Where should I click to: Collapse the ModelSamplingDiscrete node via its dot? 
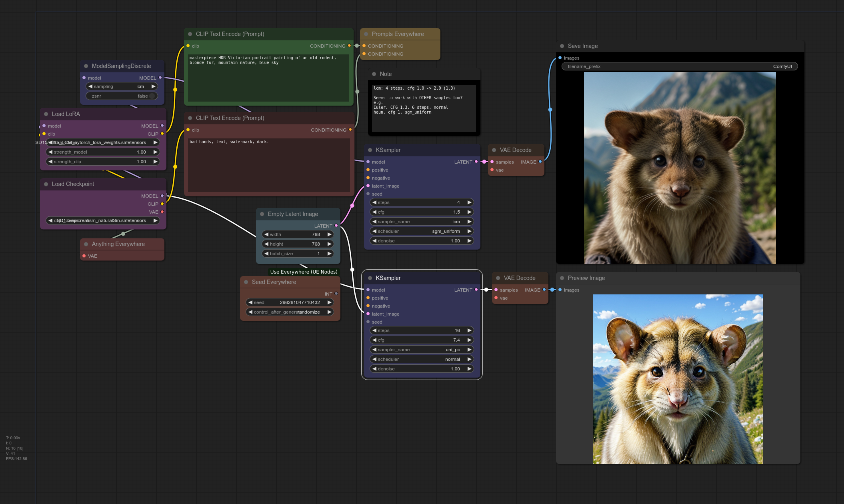coord(86,66)
